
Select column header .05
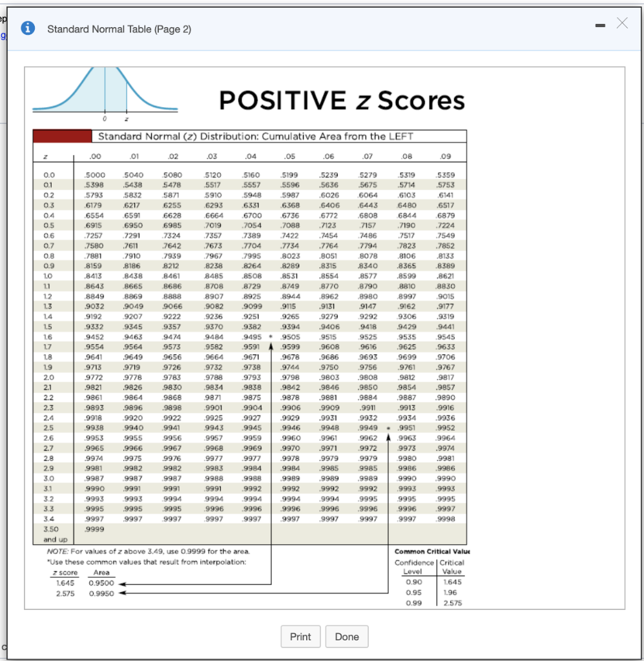pyautogui.click(x=289, y=156)
